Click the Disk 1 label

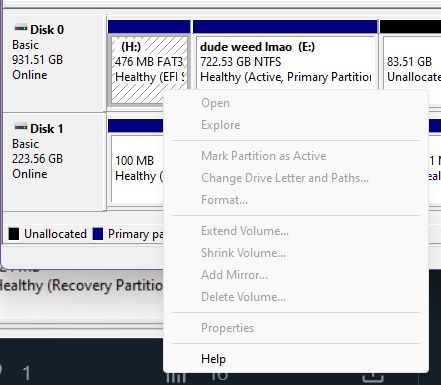[x=47, y=129]
